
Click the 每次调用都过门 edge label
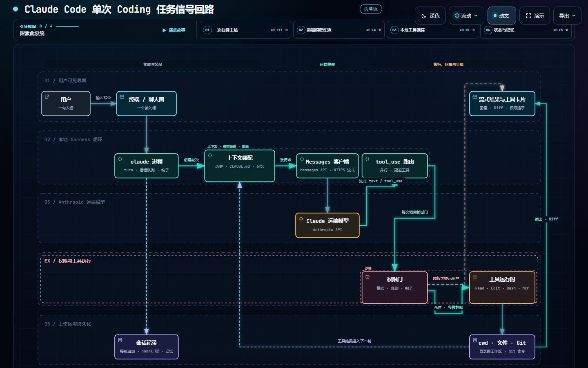[x=415, y=212]
